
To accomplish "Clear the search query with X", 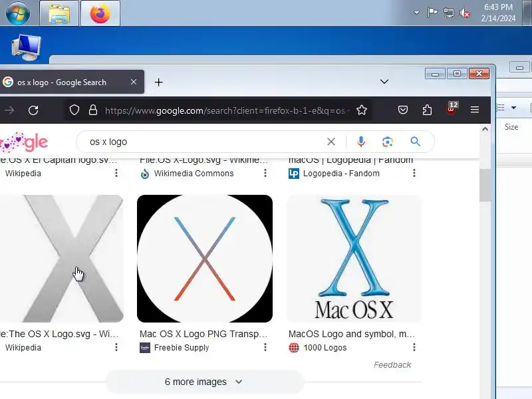I will 331,142.
